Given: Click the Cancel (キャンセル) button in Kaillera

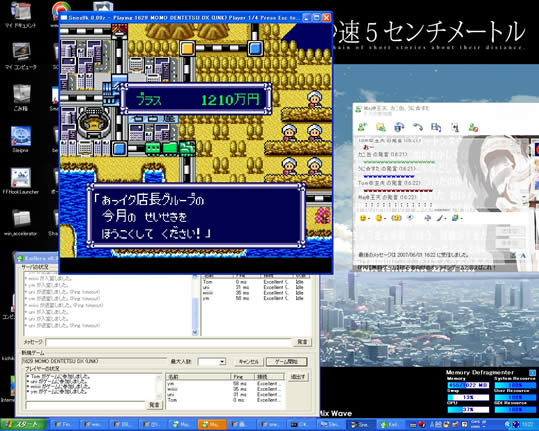Looking at the screenshot, I should tap(249, 362).
